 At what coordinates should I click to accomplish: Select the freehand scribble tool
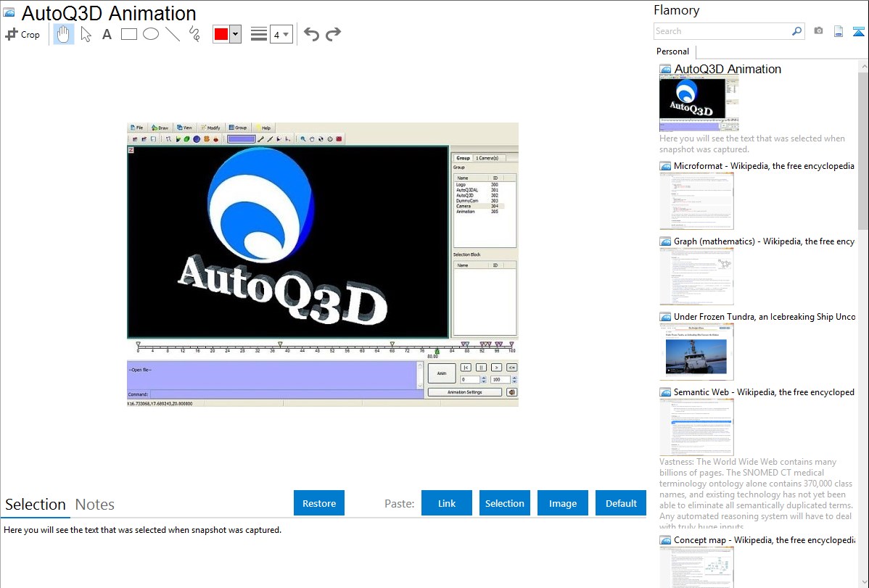point(194,34)
